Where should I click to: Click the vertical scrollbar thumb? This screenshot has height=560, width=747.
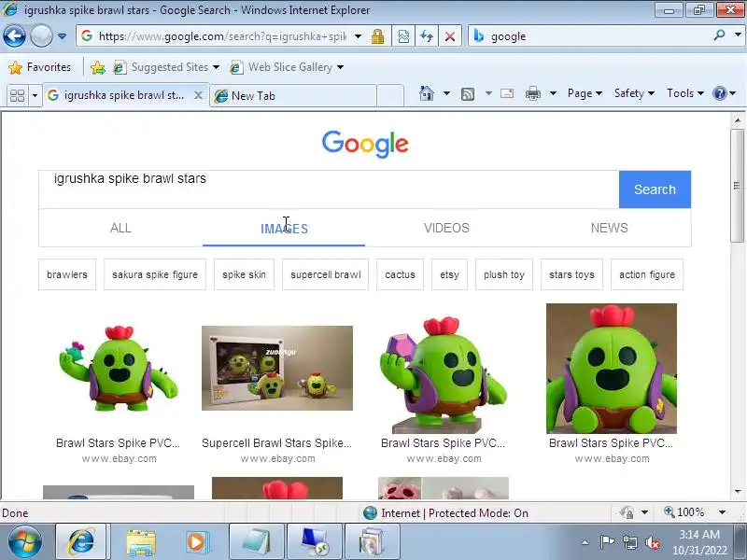tap(738, 186)
